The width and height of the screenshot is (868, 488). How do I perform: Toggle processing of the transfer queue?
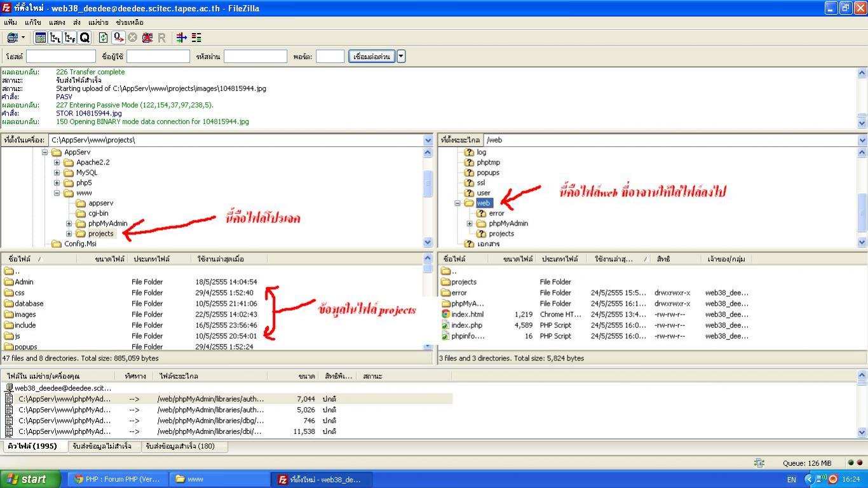click(x=118, y=37)
